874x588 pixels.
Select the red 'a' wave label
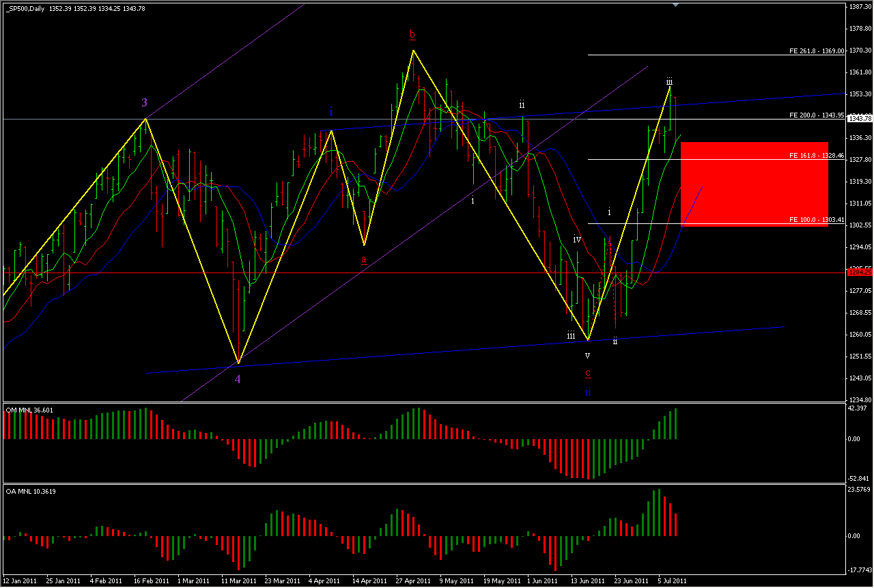pos(363,260)
